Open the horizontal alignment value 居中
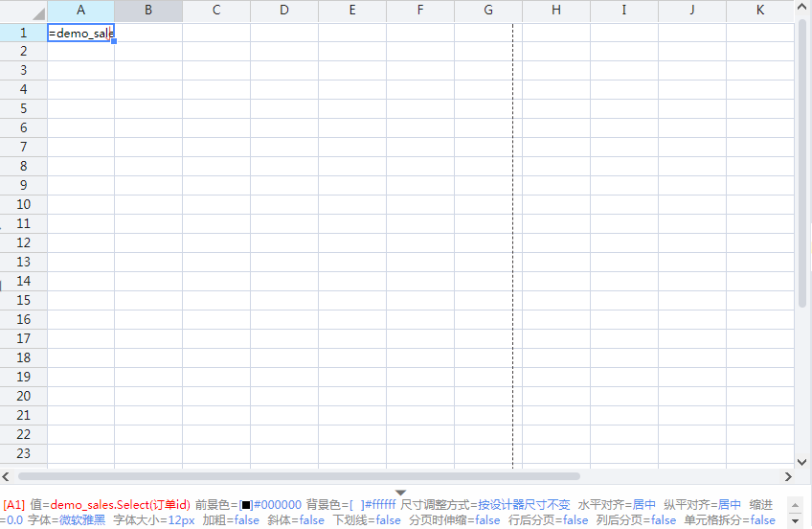The image size is (812, 529). [644, 505]
